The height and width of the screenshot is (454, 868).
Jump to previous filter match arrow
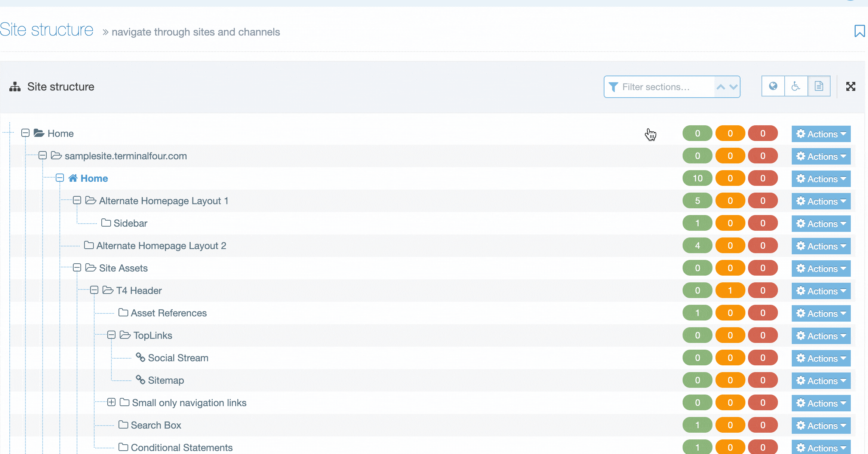tap(721, 87)
